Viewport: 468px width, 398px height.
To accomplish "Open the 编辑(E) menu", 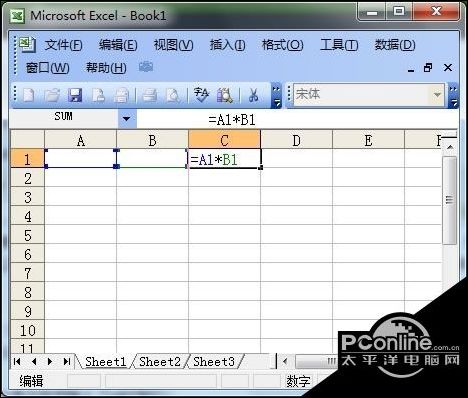I will click(118, 45).
